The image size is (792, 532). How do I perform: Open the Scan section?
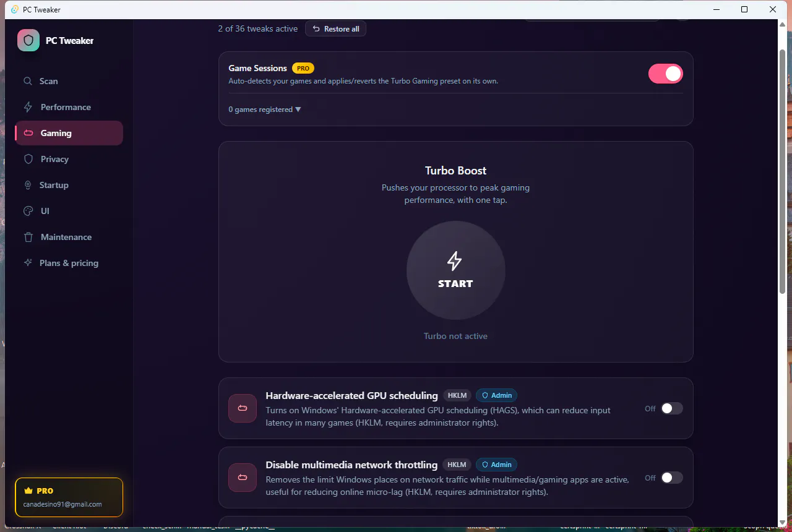pyautogui.click(x=69, y=81)
